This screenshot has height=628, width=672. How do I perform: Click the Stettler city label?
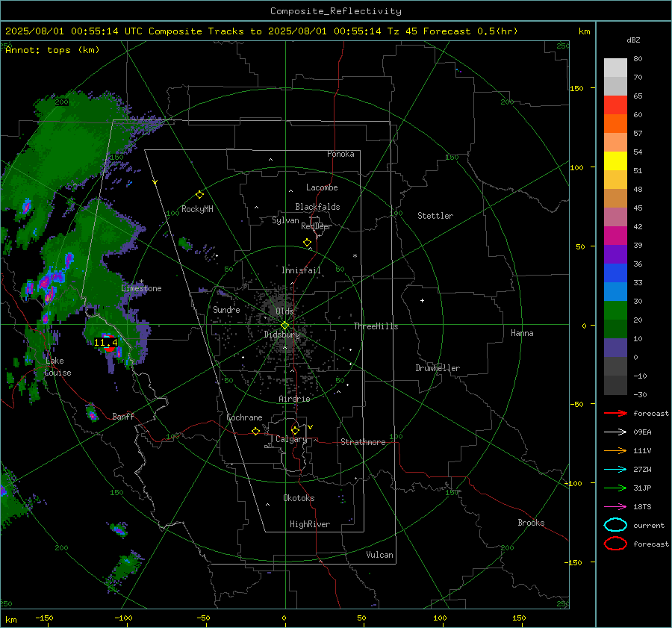(435, 216)
